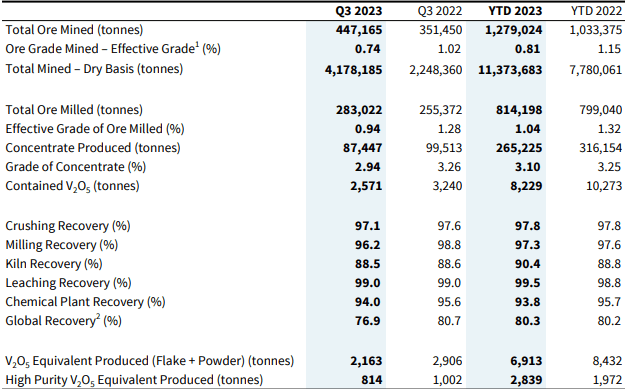Click the Total Ore Milled (tonnes) label
Viewport: 625px width, 389px height.
click(x=74, y=110)
